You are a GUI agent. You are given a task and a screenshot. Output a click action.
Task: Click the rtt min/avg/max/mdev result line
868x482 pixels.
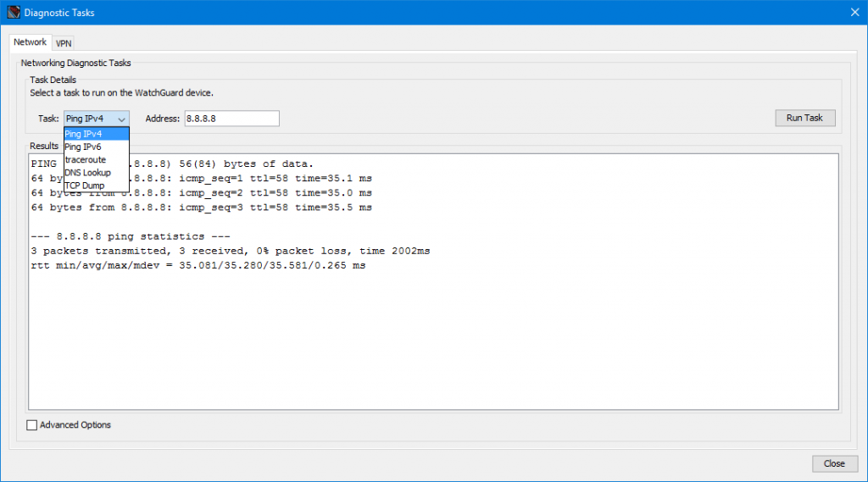198,266
